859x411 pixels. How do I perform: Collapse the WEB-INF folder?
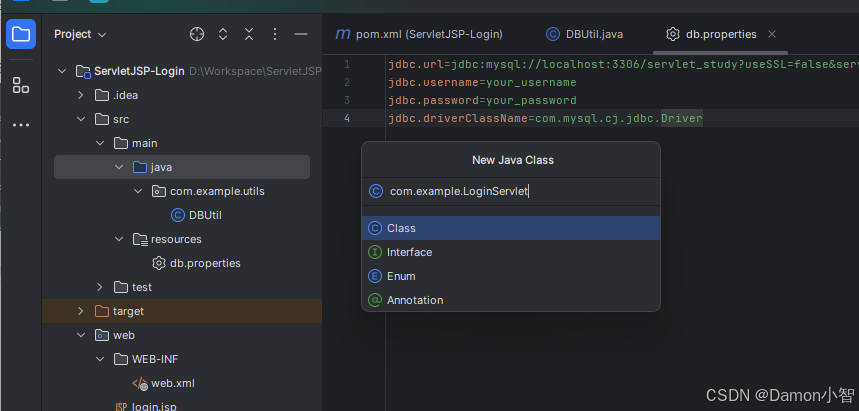(x=100, y=359)
